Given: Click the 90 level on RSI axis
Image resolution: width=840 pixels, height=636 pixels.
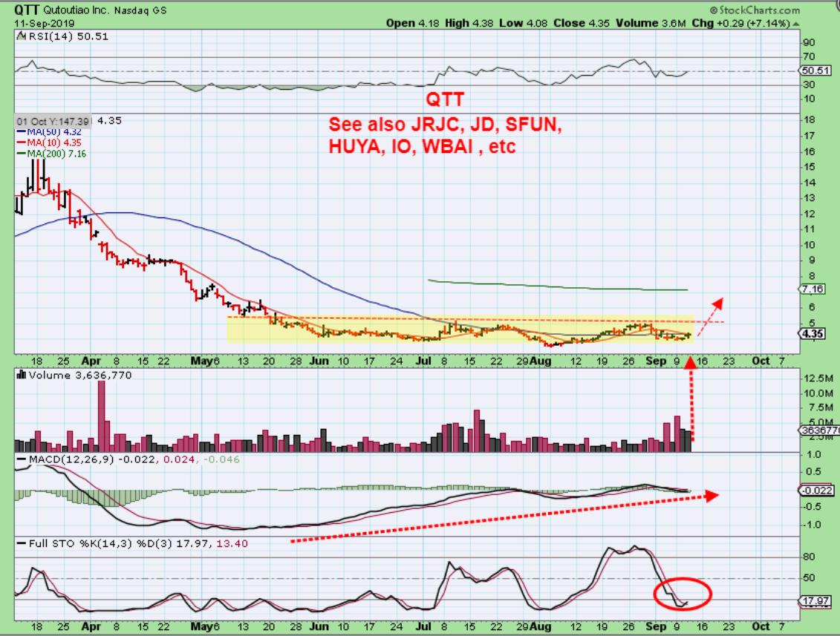Looking at the screenshot, I should (809, 43).
